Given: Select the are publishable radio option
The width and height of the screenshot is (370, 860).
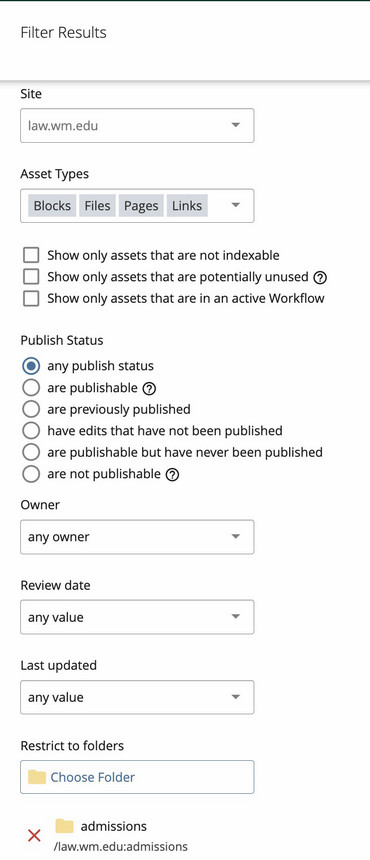Looking at the screenshot, I should [x=31, y=388].
